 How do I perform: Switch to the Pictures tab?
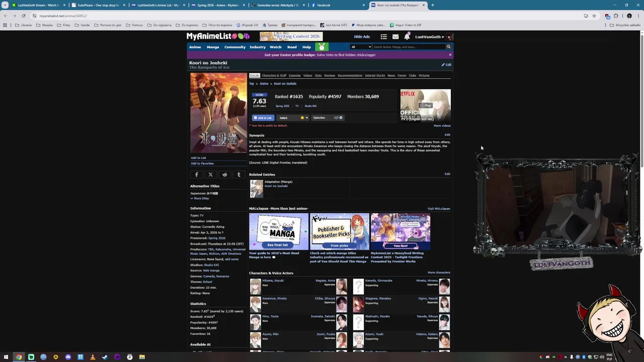(x=424, y=76)
